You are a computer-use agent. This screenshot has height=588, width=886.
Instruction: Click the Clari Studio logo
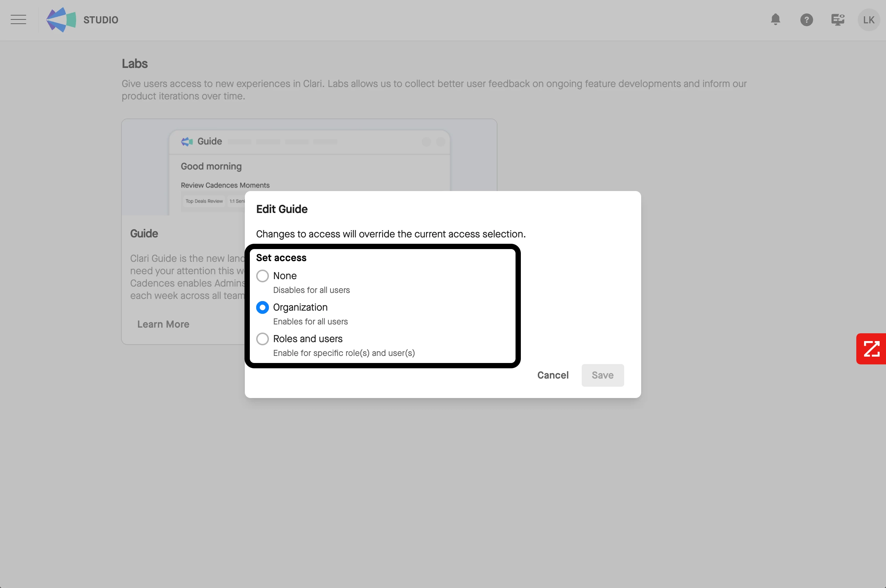[61, 20]
